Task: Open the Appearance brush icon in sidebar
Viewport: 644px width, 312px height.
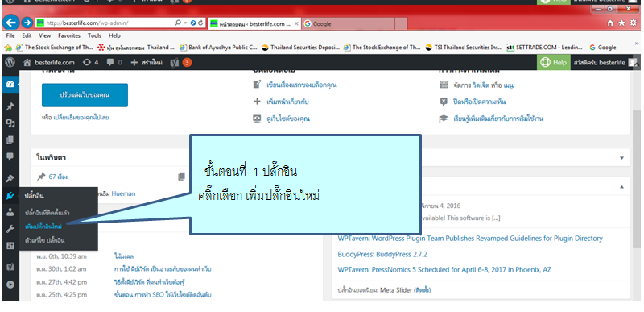Action: pos(10,179)
